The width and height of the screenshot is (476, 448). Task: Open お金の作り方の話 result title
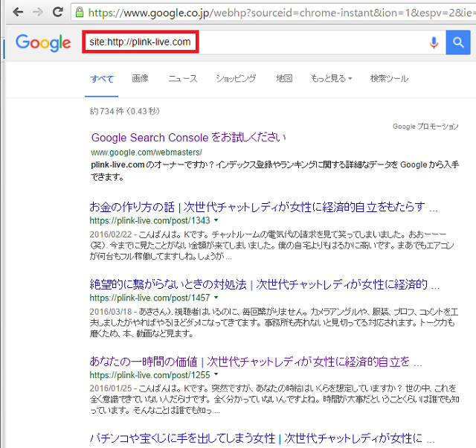coord(263,207)
